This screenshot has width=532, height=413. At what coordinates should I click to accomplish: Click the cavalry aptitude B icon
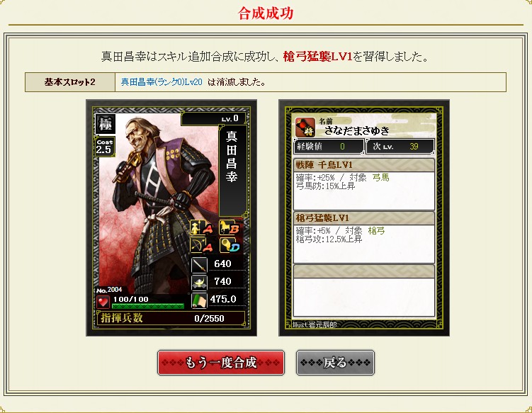(230, 227)
